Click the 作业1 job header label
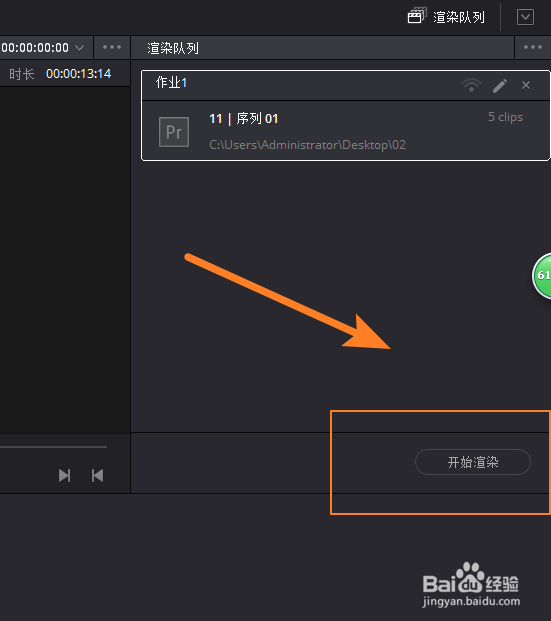Screen dimensions: 551x621 (x=171, y=82)
